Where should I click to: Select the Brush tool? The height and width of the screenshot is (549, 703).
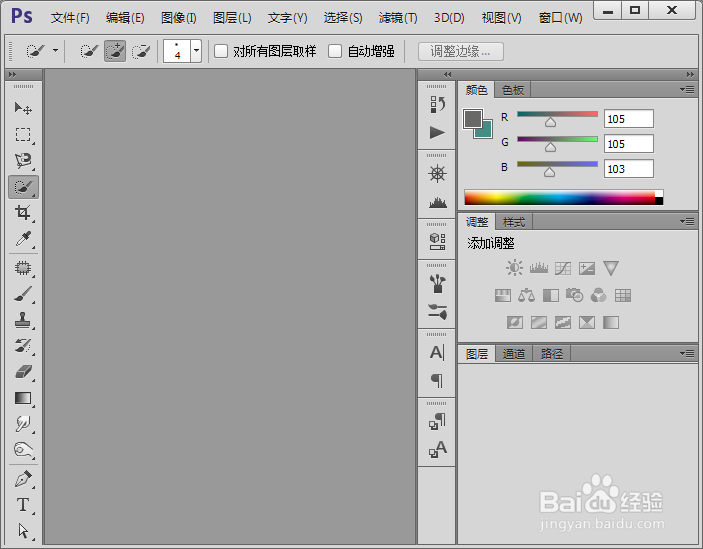pos(23,294)
